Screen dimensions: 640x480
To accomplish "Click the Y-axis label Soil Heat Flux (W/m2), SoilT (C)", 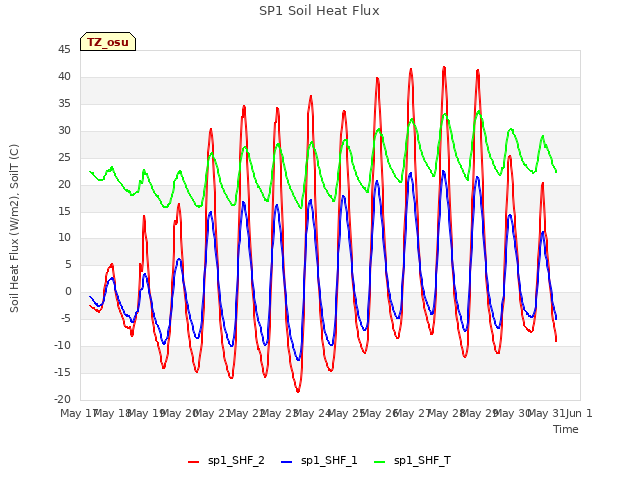I will [14, 228].
